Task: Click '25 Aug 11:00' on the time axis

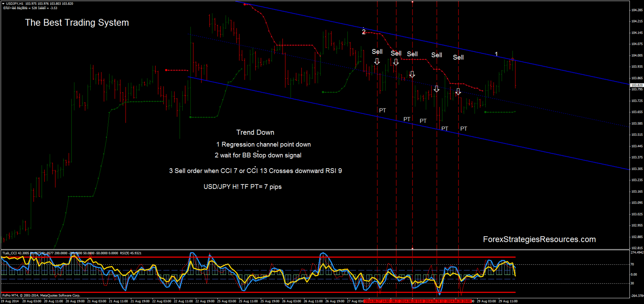Action: pyautogui.click(x=248, y=301)
